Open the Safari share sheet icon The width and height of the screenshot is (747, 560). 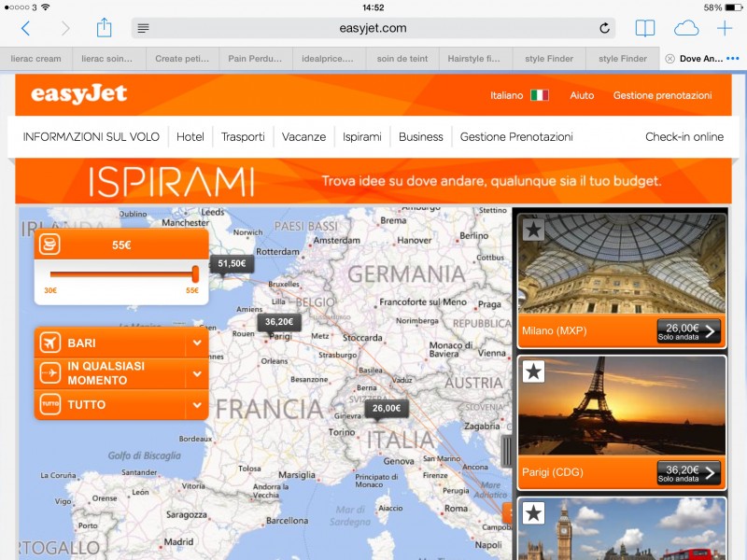(104, 28)
